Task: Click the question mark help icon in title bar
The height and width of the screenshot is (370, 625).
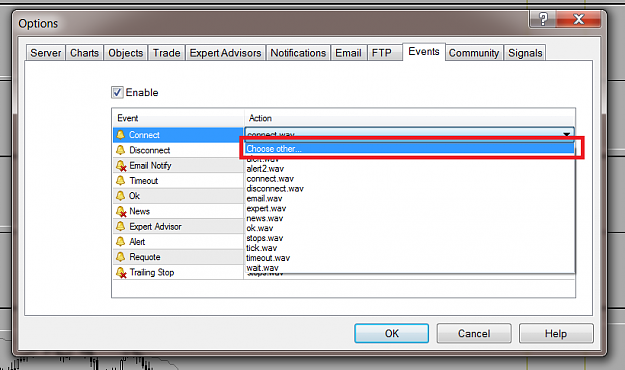Action: (543, 19)
